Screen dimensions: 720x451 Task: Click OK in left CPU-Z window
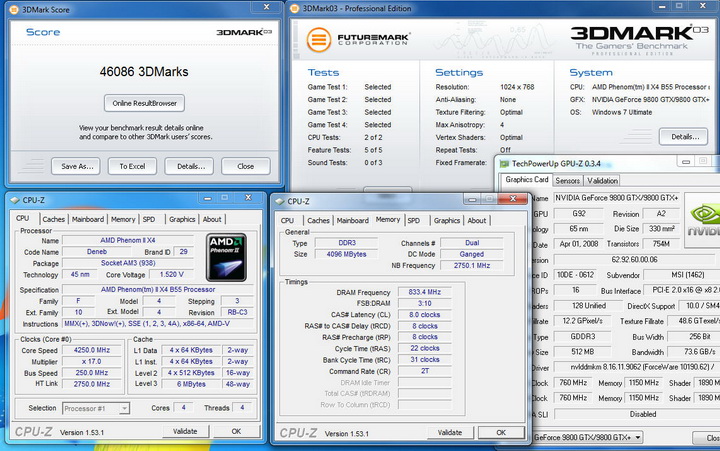(x=236, y=431)
